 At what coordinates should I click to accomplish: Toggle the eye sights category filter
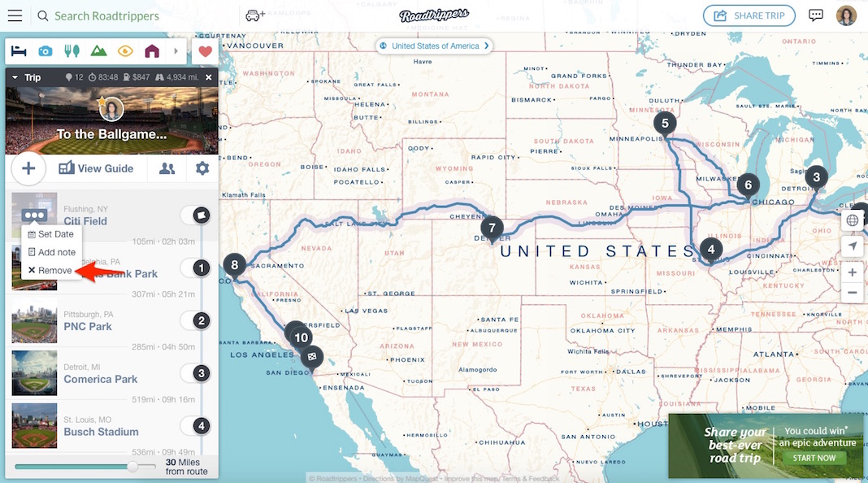[125, 51]
